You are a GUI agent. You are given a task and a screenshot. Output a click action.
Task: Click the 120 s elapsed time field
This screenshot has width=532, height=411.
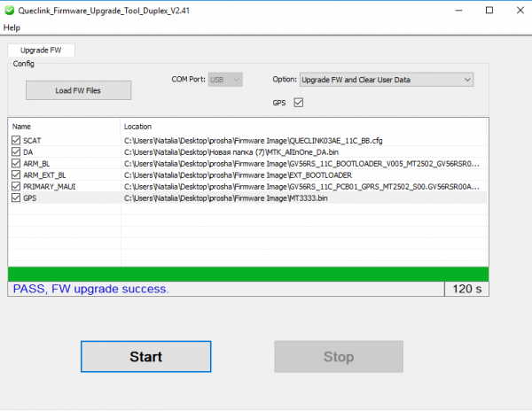[467, 289]
